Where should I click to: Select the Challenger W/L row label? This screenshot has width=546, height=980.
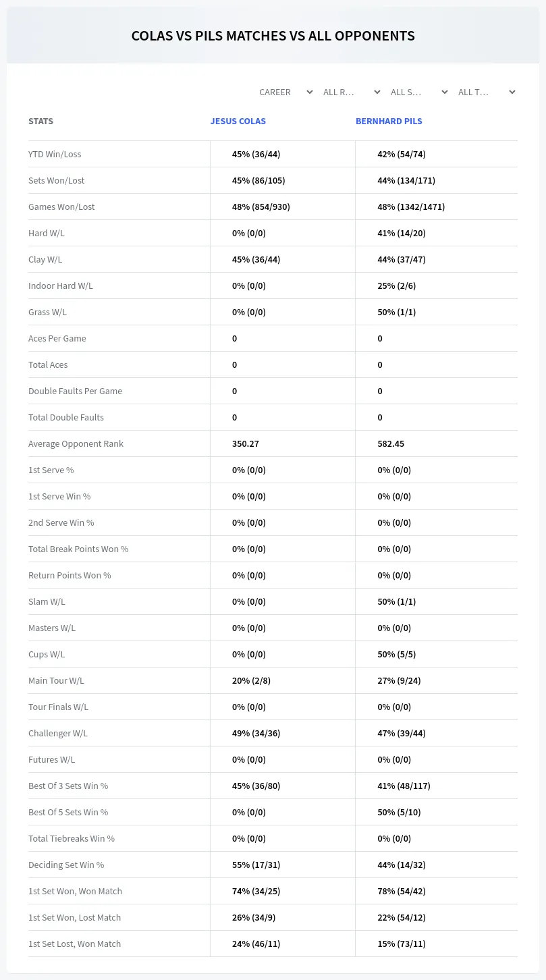pos(58,733)
